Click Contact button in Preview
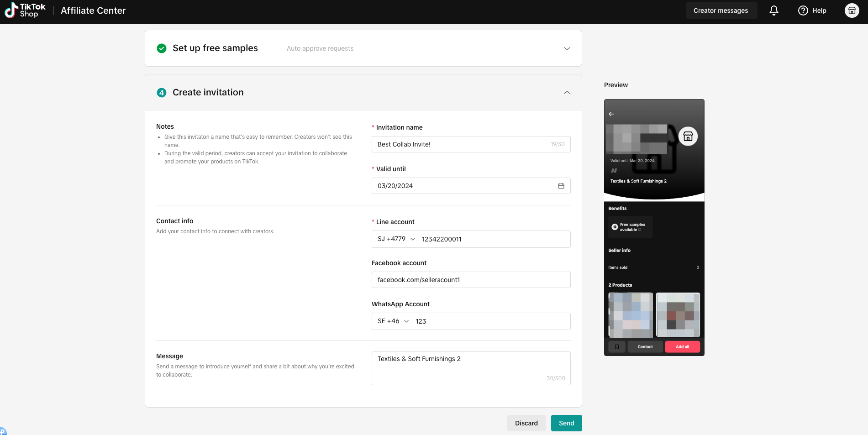 coord(645,347)
